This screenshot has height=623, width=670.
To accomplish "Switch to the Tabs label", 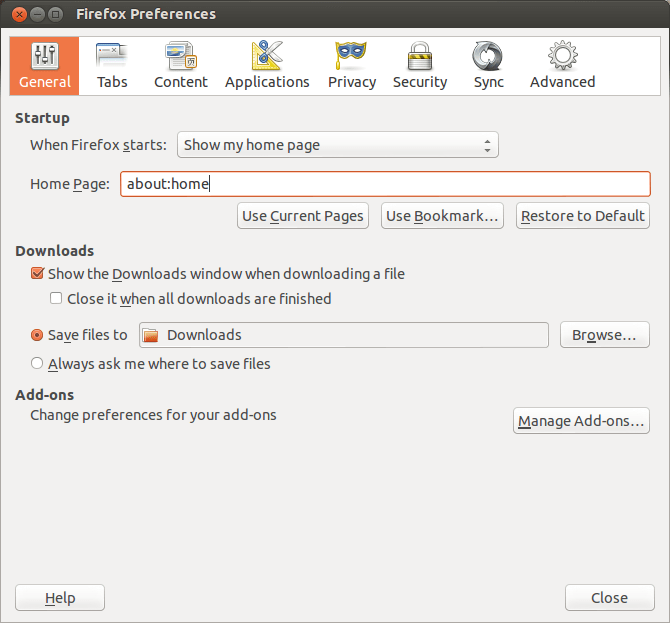I will (112, 82).
